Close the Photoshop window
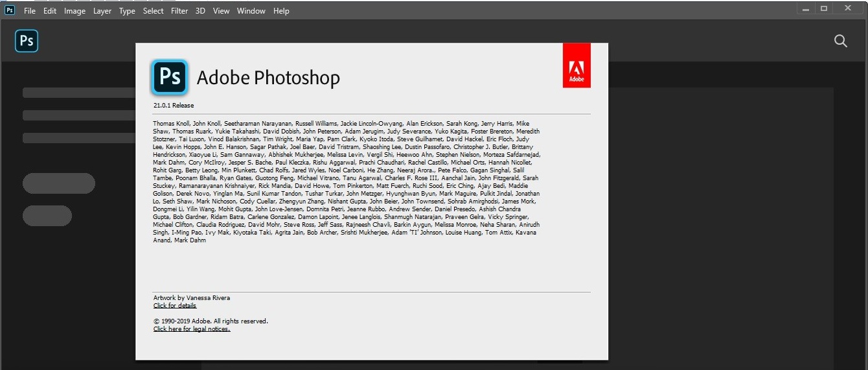Screen dimensions: 868x370 [848, 8]
